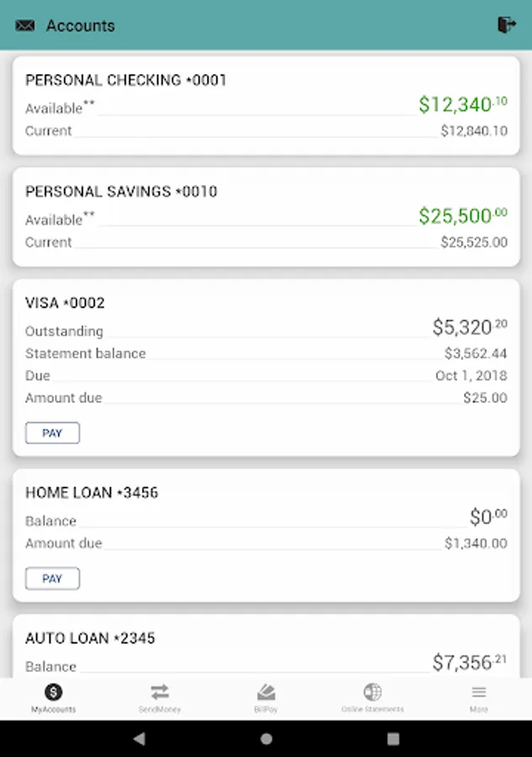Viewport: 532px width, 757px height.
Task: Open the VISA *0002 account card
Action: (66, 303)
